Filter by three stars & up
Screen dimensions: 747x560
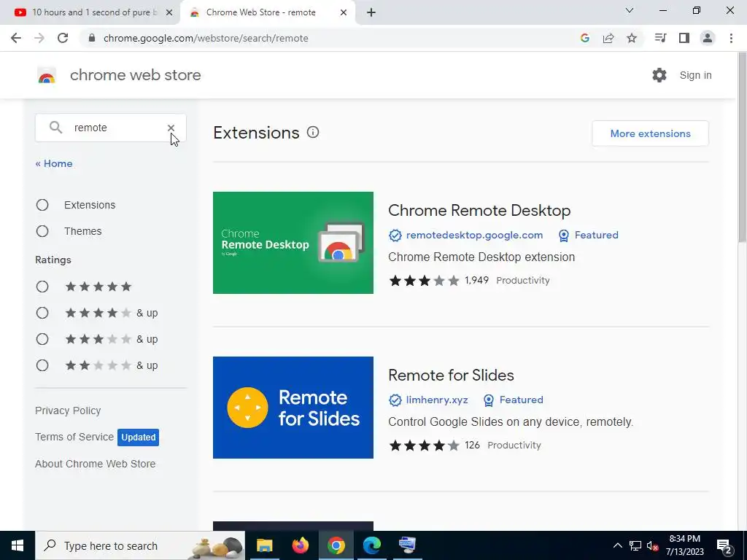tap(42, 339)
